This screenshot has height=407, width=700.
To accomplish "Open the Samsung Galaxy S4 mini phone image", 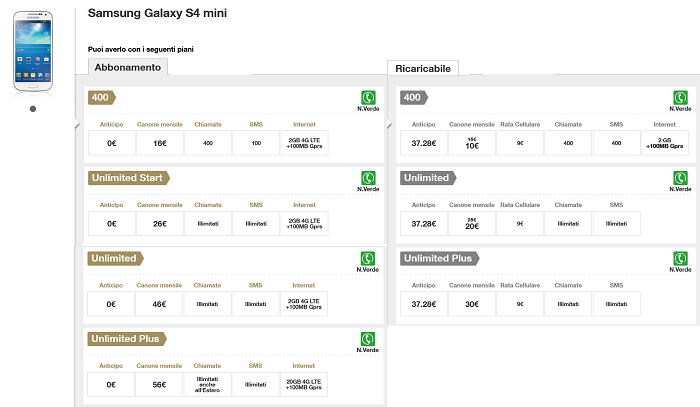I will [33, 51].
